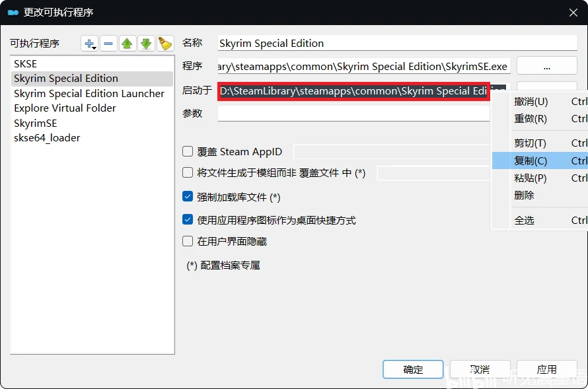Click the Steam AppID text field
The height and width of the screenshot is (389, 588).
[391, 152]
